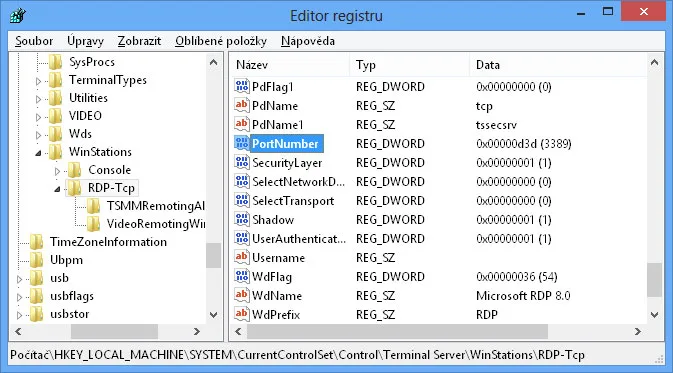Viewport: 673px width, 373px height.
Task: Click values pane scroll left arrow
Action: [238, 331]
